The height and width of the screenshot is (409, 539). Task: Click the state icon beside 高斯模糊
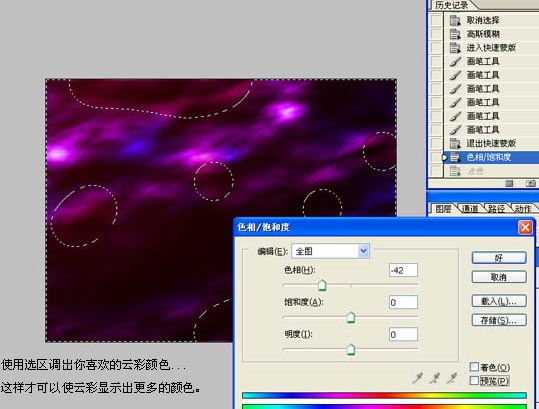click(x=455, y=34)
